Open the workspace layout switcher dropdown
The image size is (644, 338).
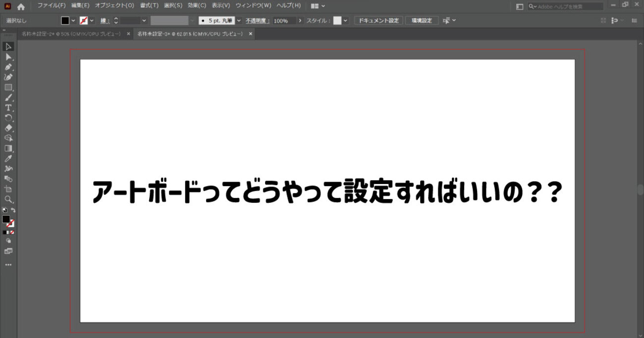click(318, 6)
